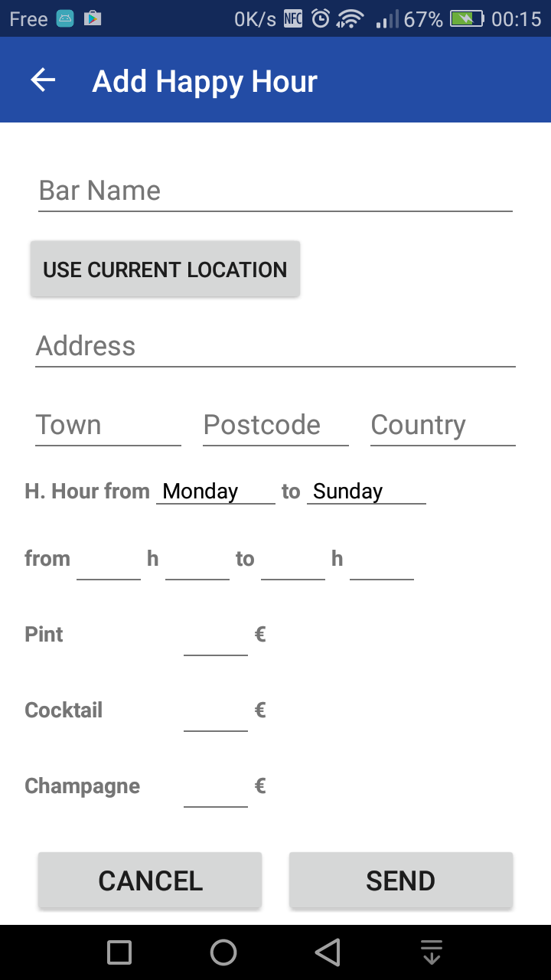The image size is (551, 980).
Task: Open the Sunday end-day dropdown
Action: coord(366,492)
